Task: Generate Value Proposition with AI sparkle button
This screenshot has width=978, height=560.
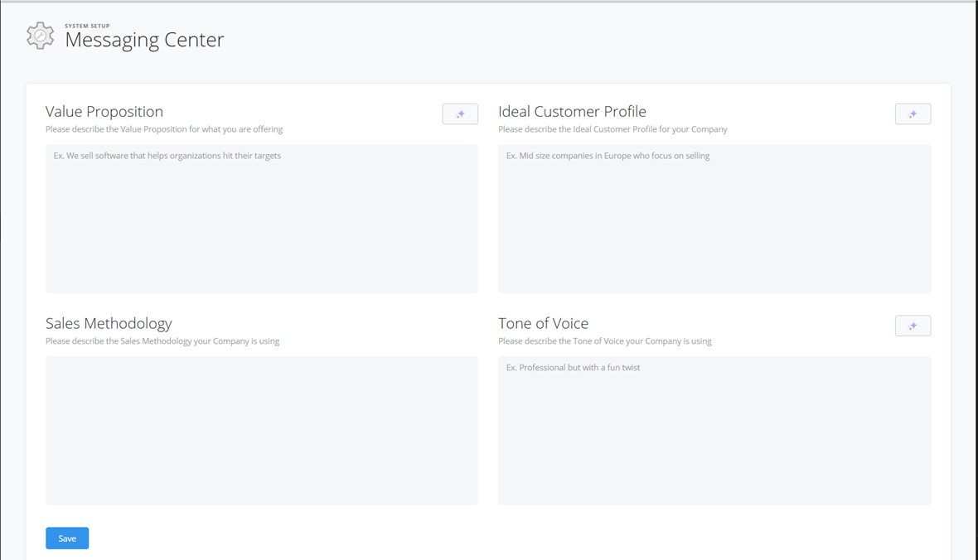Action: [460, 114]
